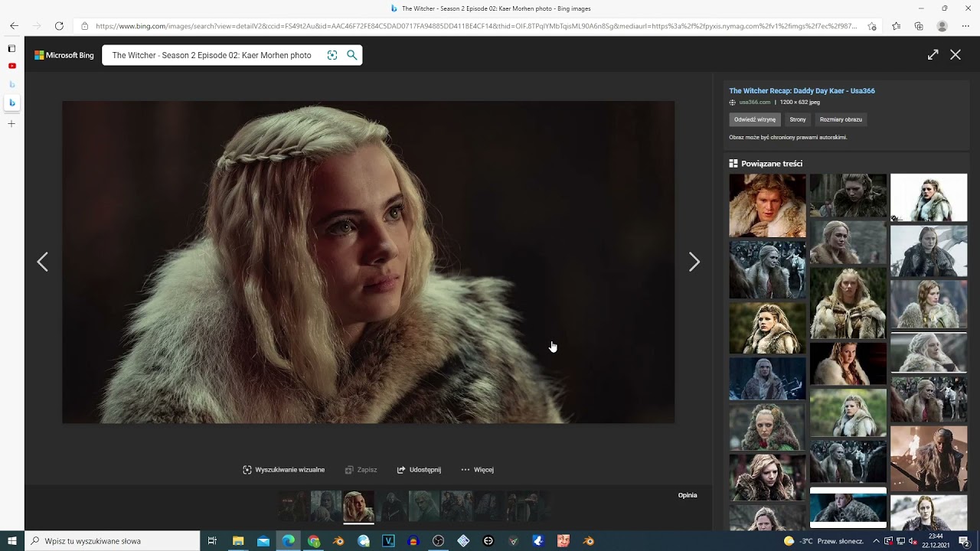Click the Microsoft Edge taskbar icon
The image size is (980, 551).
288,541
